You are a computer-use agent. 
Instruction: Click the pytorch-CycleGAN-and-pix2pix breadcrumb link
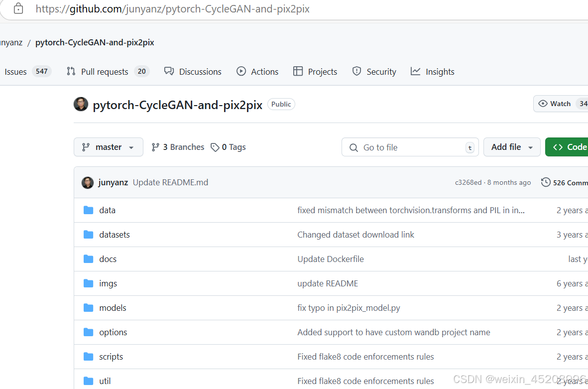click(x=95, y=42)
